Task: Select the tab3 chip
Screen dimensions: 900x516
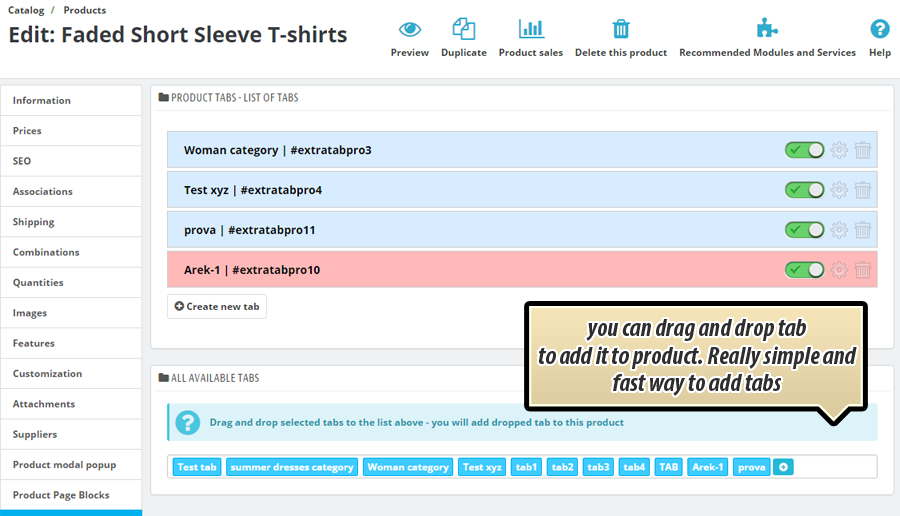Action: pos(598,467)
